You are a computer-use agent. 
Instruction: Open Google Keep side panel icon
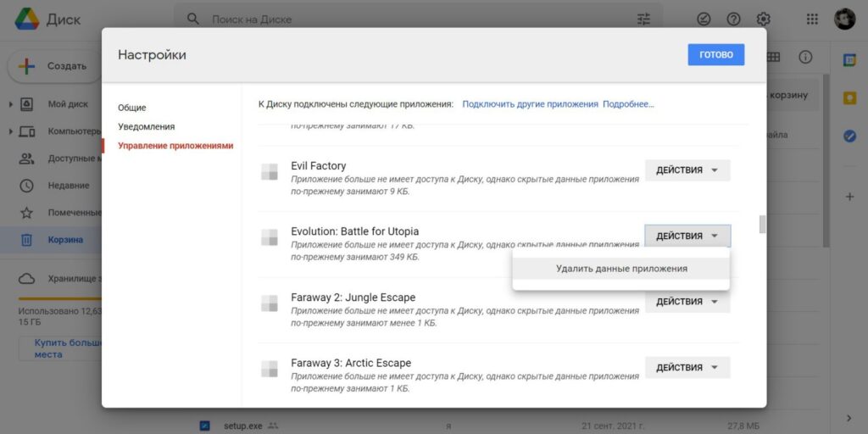tap(849, 98)
